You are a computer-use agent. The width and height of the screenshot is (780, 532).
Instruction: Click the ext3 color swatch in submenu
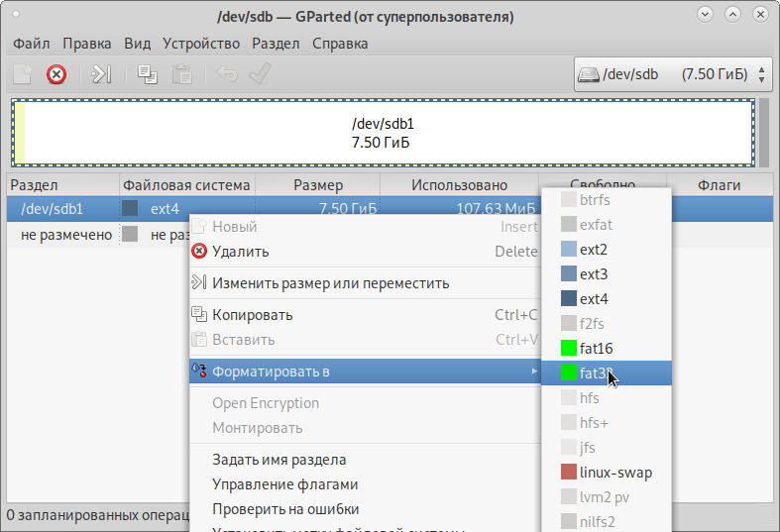tap(569, 273)
